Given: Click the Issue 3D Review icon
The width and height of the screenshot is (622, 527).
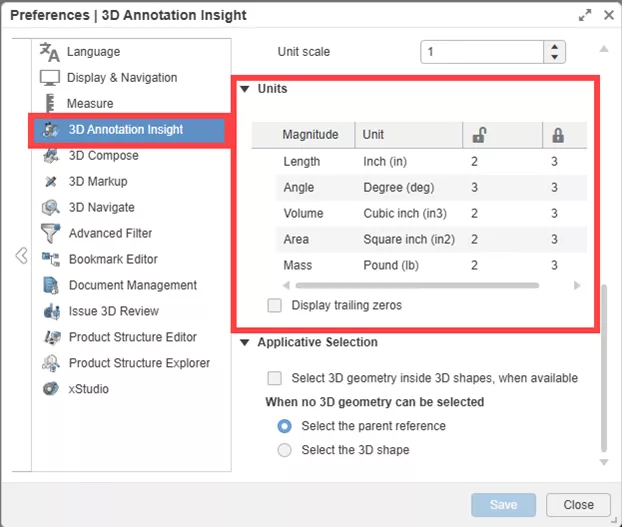Looking at the screenshot, I should click(x=52, y=311).
